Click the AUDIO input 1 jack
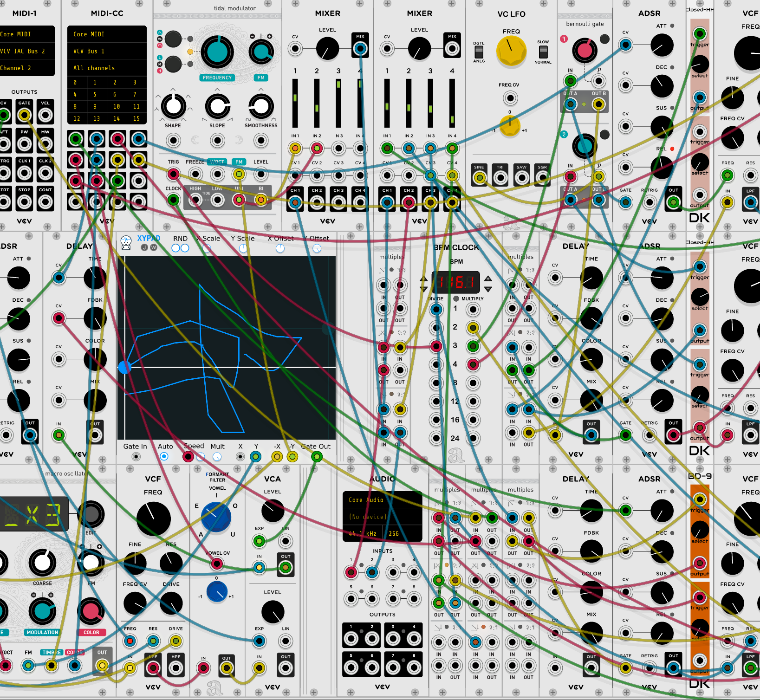Image resolution: width=760 pixels, height=700 pixels. pos(351,572)
